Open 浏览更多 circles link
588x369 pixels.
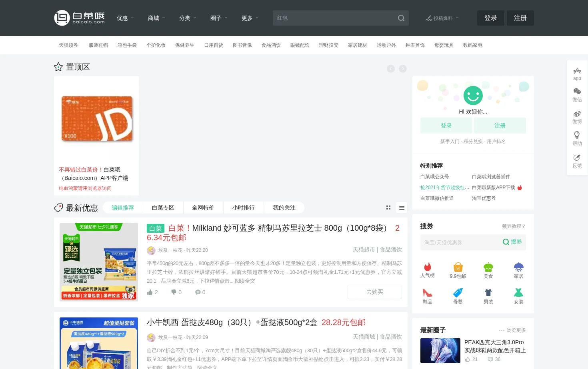512,330
